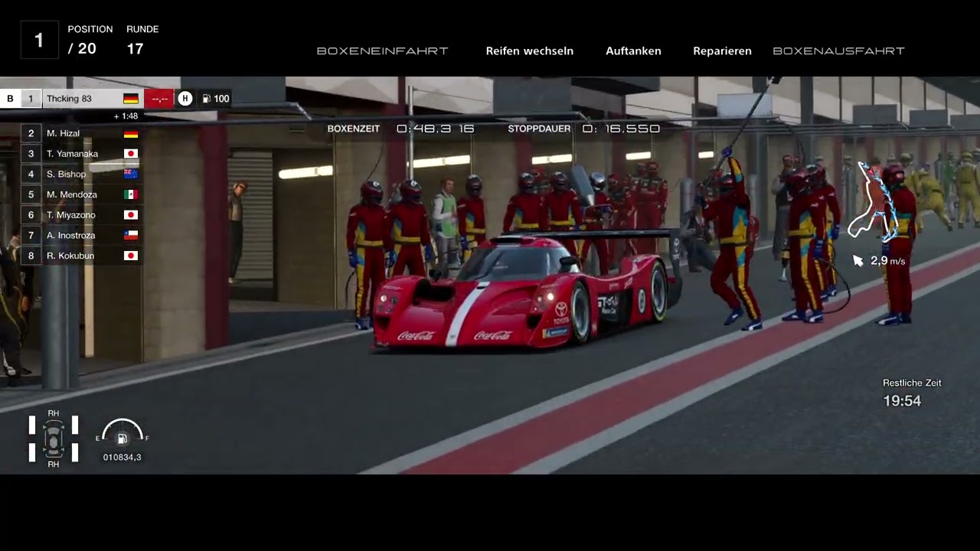Select the Reifen wechseln pit option
Image resolution: width=980 pixels, height=551 pixels.
[529, 51]
